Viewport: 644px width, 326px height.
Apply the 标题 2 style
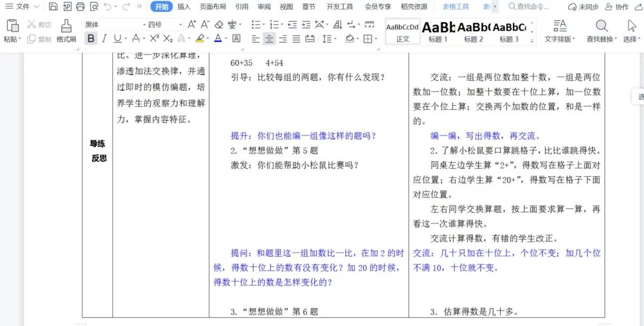[473, 32]
